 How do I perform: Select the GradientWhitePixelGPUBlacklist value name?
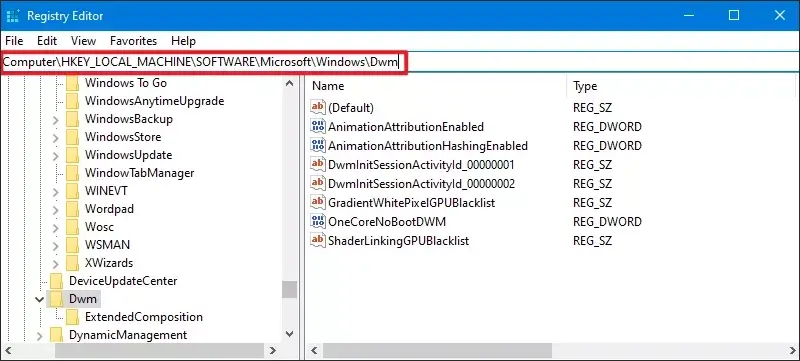coord(411,202)
